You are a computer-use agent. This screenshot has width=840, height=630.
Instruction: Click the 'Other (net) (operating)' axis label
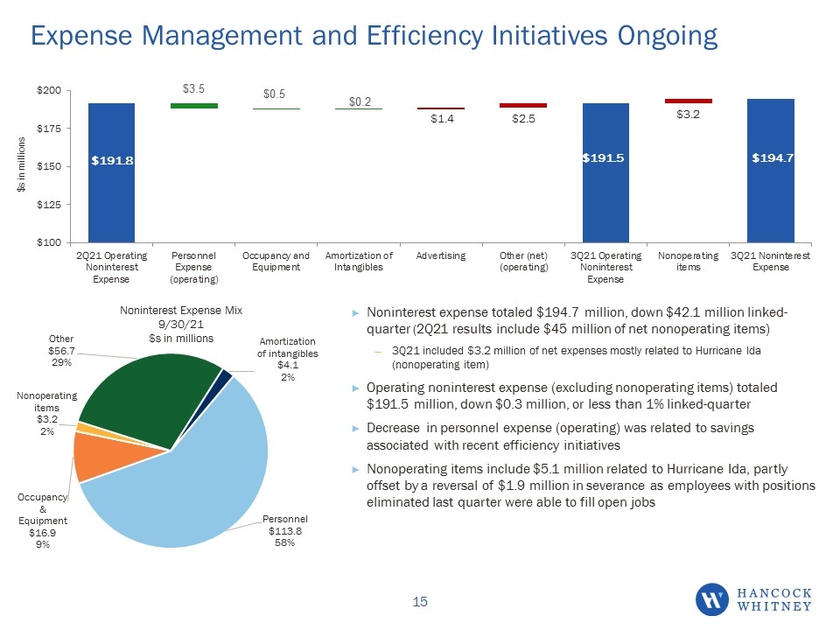(524, 262)
